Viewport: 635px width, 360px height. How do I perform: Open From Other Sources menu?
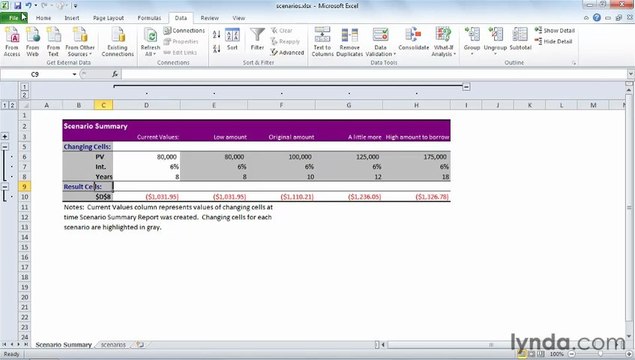(80, 42)
